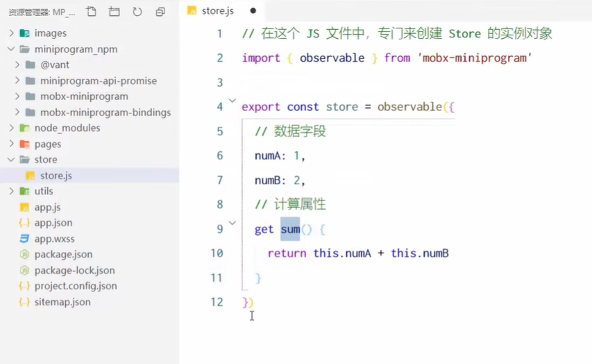Expand the node_modules folder chevron

tap(11, 128)
